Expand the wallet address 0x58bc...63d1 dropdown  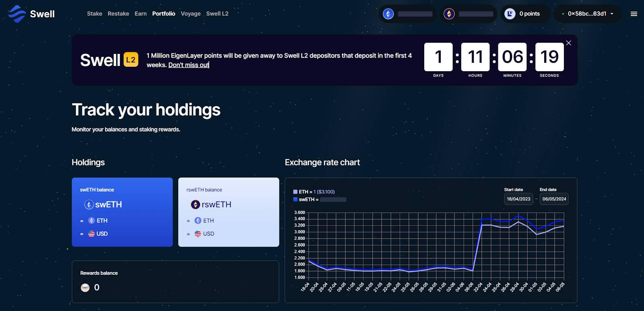click(587, 14)
